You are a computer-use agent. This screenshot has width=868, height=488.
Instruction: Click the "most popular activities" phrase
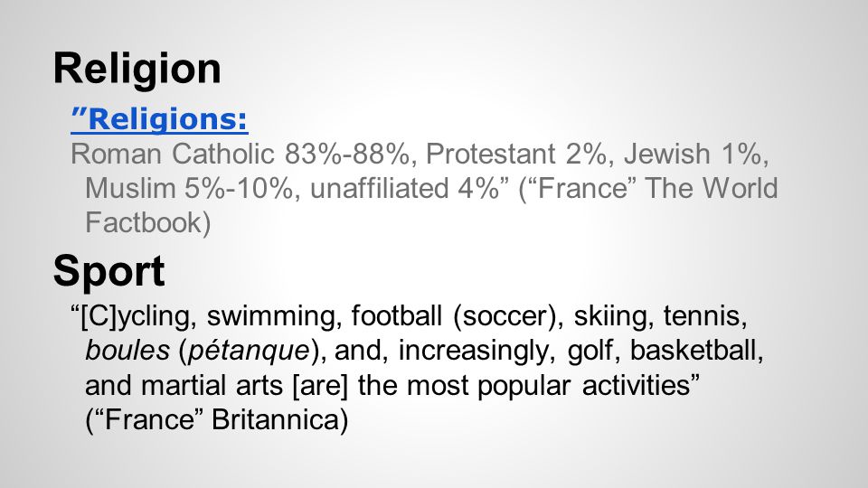coord(553,386)
